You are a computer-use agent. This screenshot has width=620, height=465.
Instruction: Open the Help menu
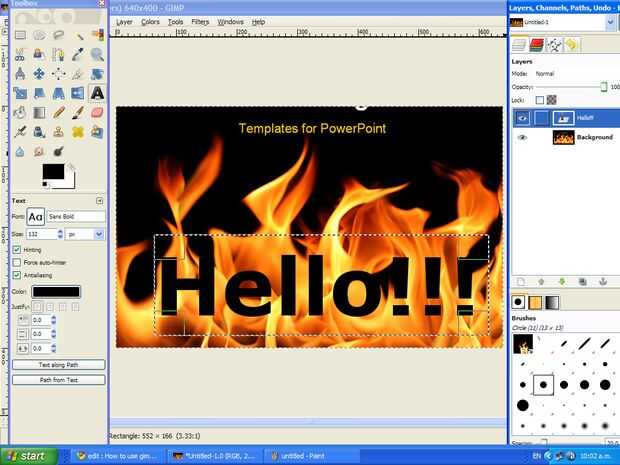pos(258,22)
